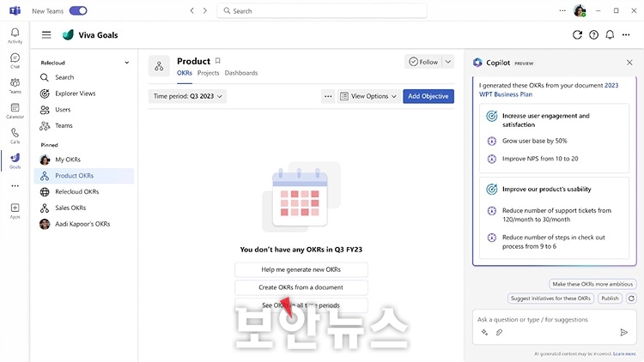Show more apps ellipsis in rail

15,186
